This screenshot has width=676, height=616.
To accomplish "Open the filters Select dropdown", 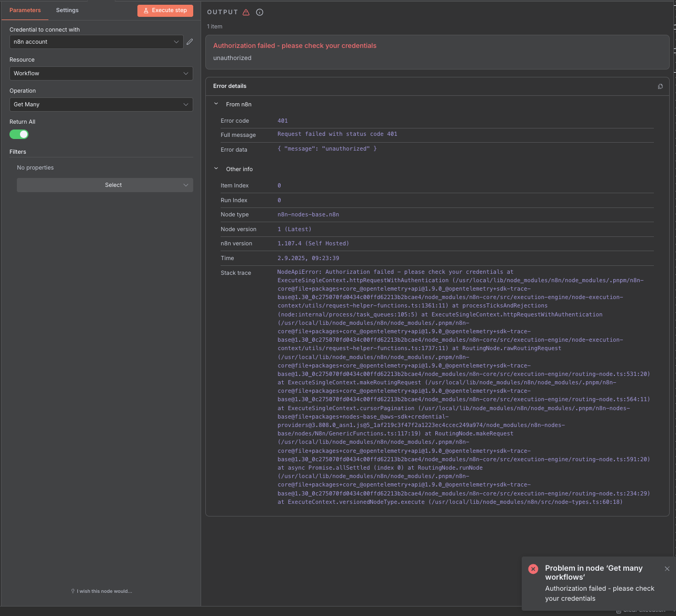I will click(105, 185).
